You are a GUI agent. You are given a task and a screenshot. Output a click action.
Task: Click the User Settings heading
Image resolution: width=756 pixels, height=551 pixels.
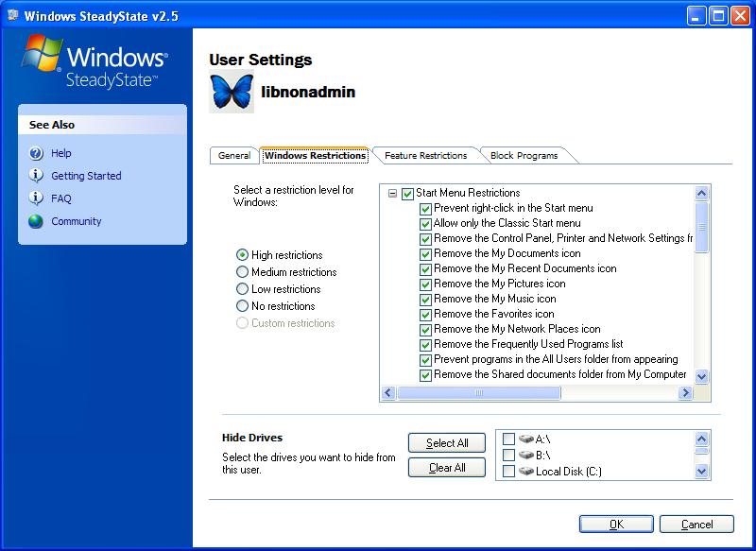point(261,60)
